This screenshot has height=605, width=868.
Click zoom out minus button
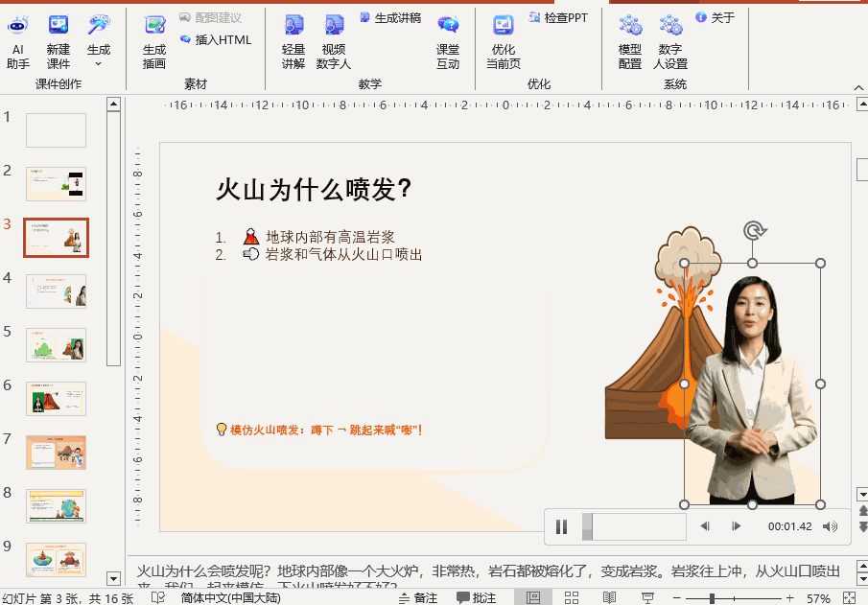(677, 597)
